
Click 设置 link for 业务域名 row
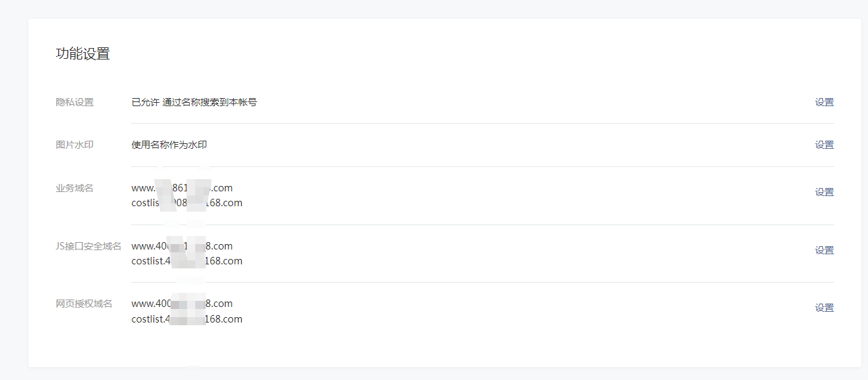pyautogui.click(x=824, y=192)
